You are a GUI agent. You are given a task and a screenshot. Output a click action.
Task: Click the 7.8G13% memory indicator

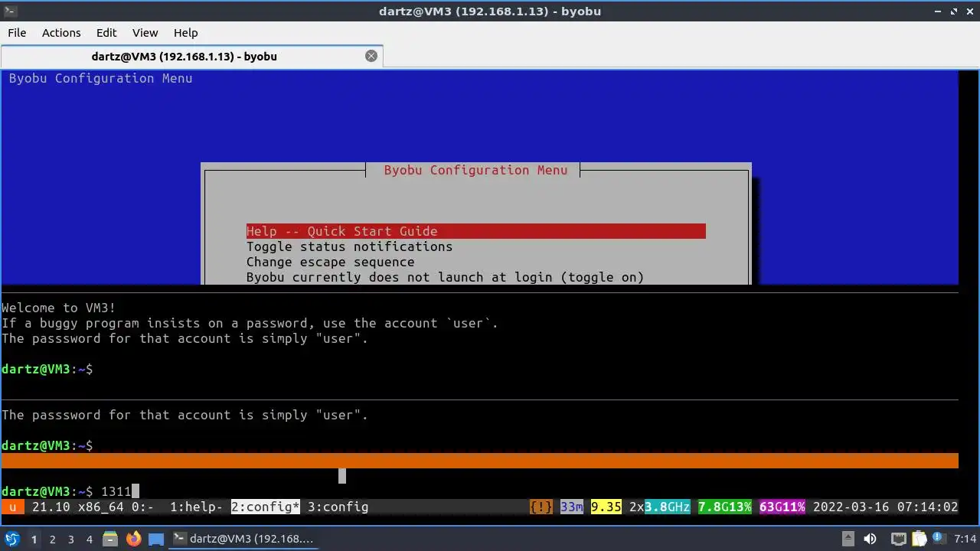[724, 507]
